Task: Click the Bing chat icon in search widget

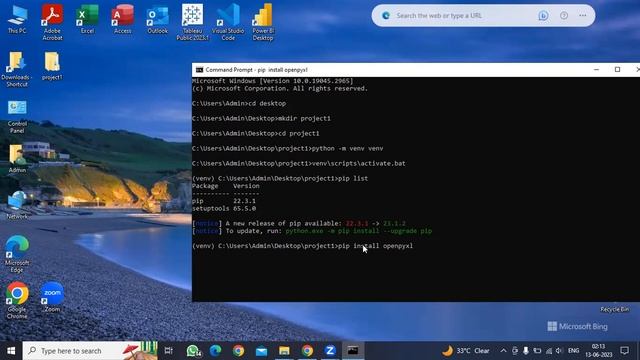Action: 543,16
